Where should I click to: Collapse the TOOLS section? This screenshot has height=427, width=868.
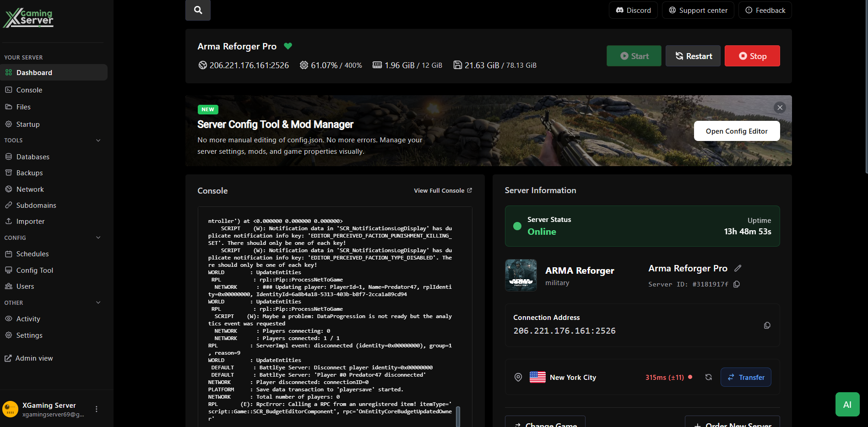pos(98,140)
